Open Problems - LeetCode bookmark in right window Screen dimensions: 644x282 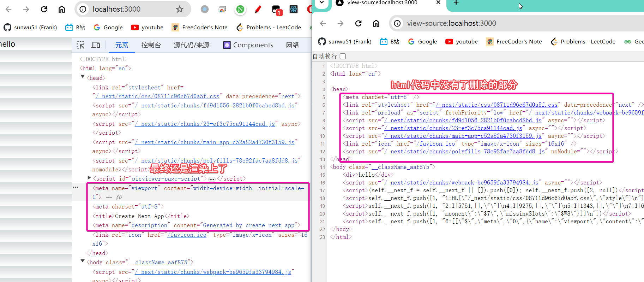(x=583, y=41)
